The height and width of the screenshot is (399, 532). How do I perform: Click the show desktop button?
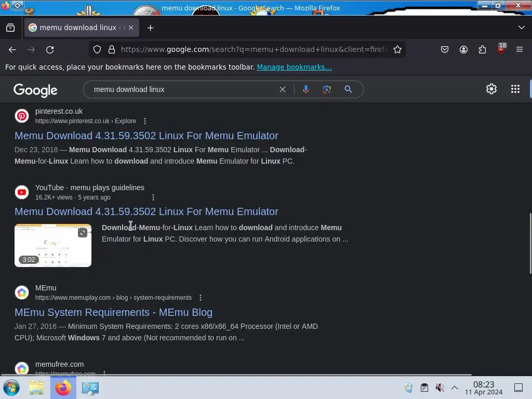pos(518,388)
